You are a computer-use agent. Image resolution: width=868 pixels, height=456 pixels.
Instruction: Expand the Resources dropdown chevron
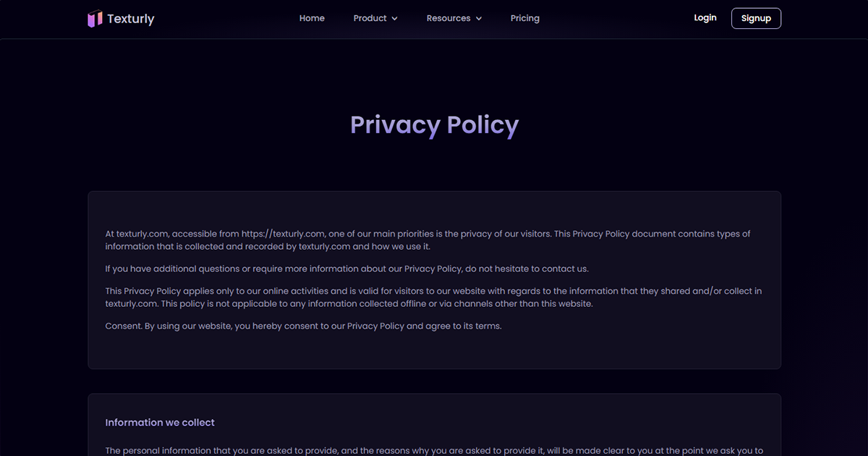[478, 19]
